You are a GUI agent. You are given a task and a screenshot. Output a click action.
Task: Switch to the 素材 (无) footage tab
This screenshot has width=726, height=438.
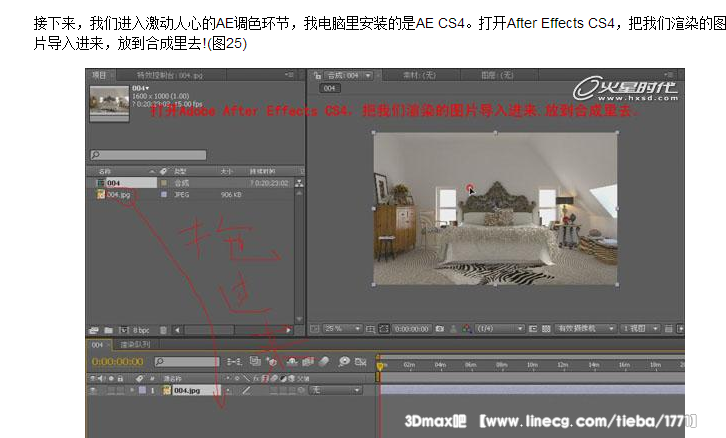pyautogui.click(x=419, y=75)
